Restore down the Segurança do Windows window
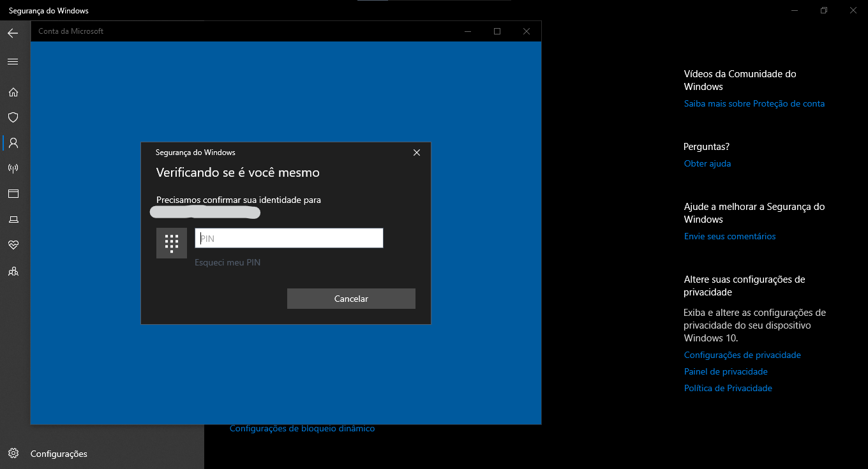This screenshot has width=868, height=469. pyautogui.click(x=824, y=10)
